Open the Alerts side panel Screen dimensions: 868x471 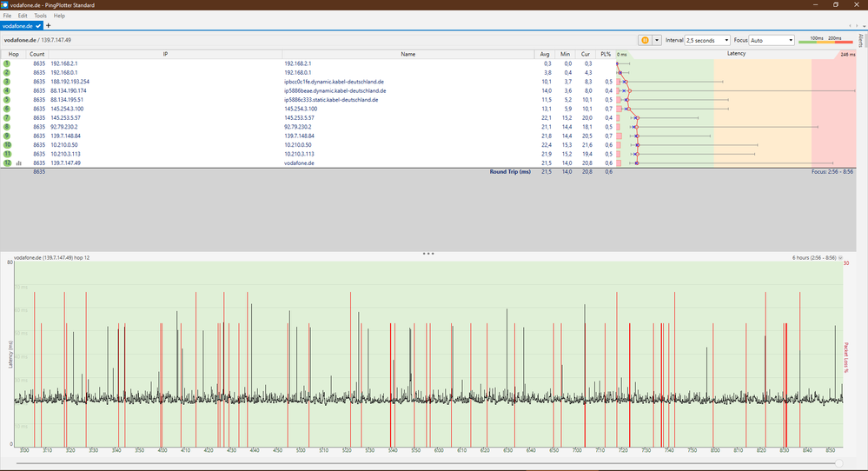(x=861, y=41)
